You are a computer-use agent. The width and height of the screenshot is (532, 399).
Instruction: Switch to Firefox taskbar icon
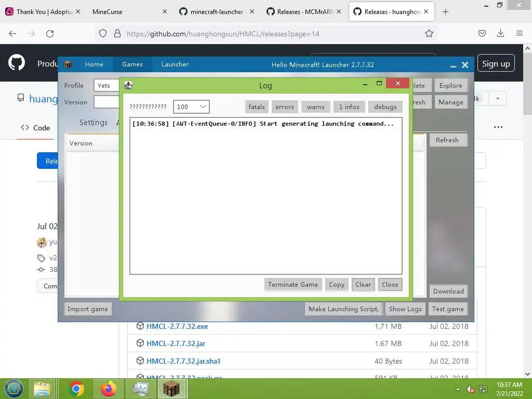click(x=109, y=389)
